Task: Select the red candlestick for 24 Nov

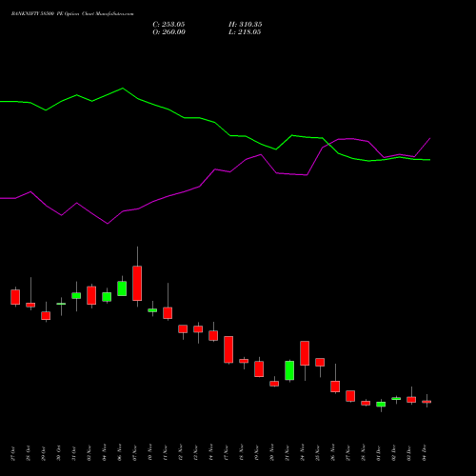Action: coord(305,353)
